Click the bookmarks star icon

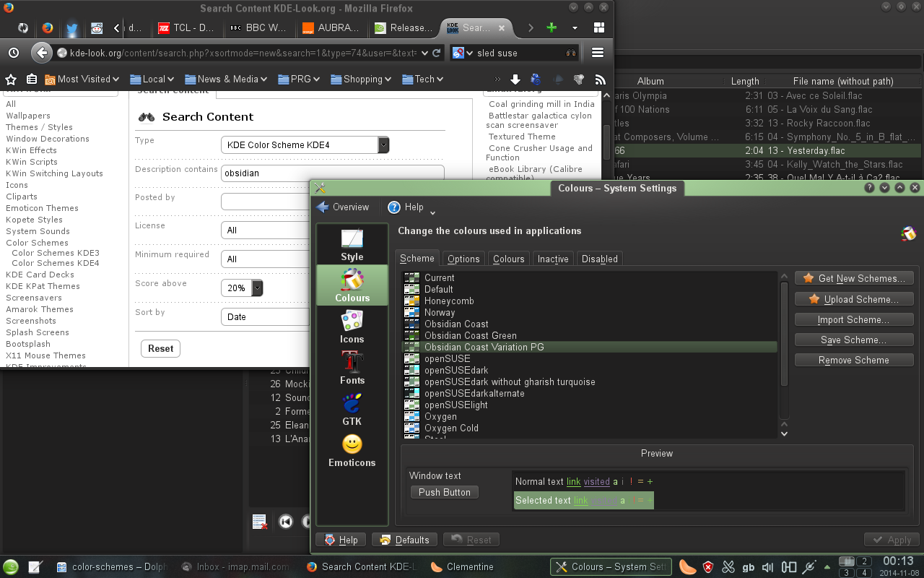point(11,79)
